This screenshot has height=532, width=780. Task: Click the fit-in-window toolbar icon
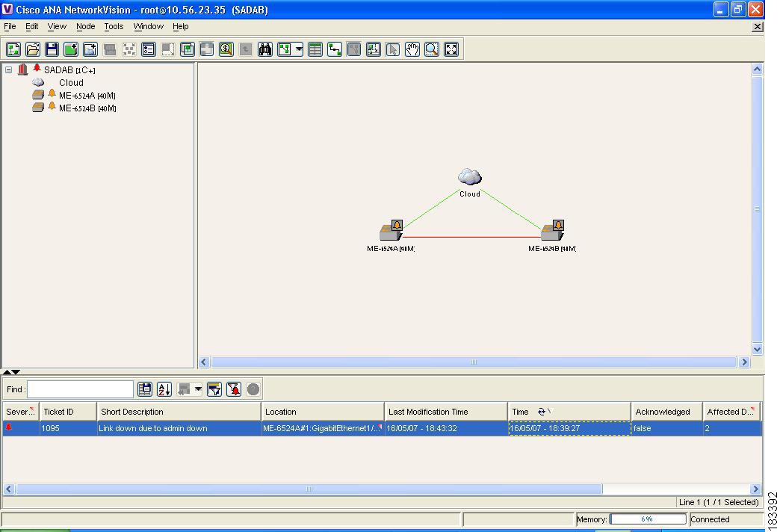click(x=451, y=49)
